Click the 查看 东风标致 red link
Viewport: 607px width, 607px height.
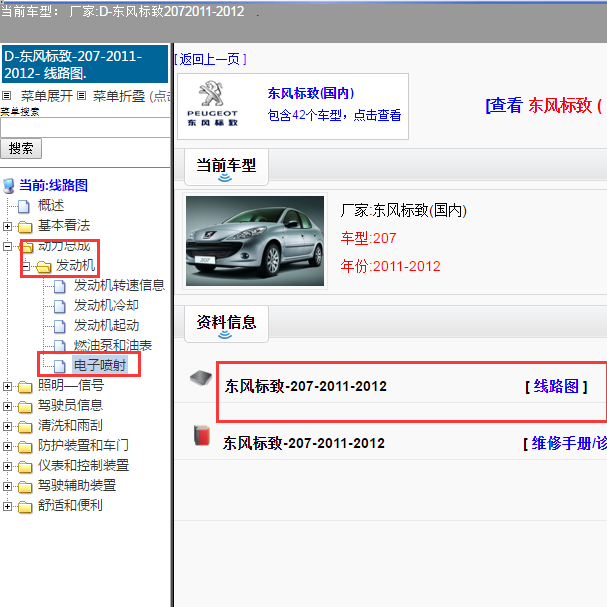[546, 105]
